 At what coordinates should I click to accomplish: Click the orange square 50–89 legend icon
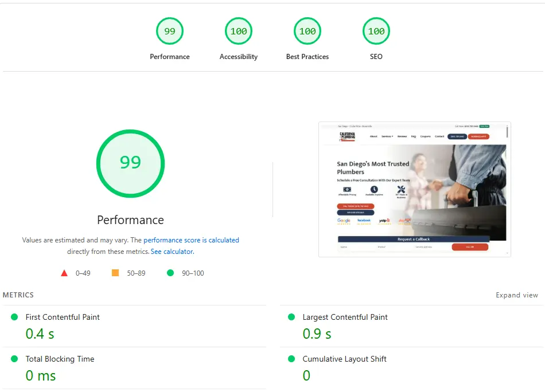(x=115, y=273)
